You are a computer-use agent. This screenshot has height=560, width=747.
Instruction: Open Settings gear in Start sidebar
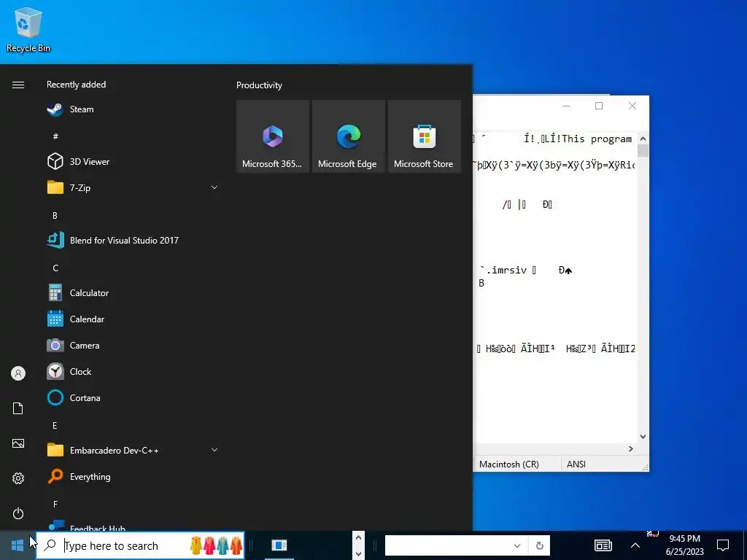coord(18,478)
